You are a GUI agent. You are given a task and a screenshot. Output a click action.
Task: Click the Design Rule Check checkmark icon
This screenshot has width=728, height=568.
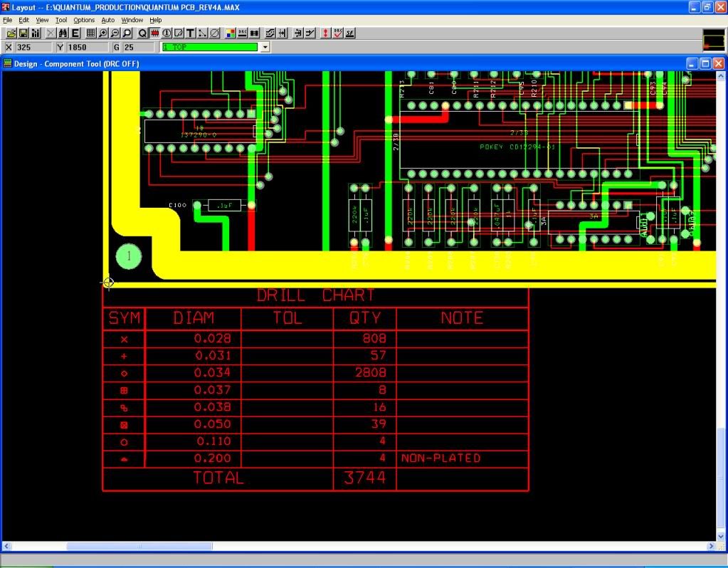(x=338, y=33)
